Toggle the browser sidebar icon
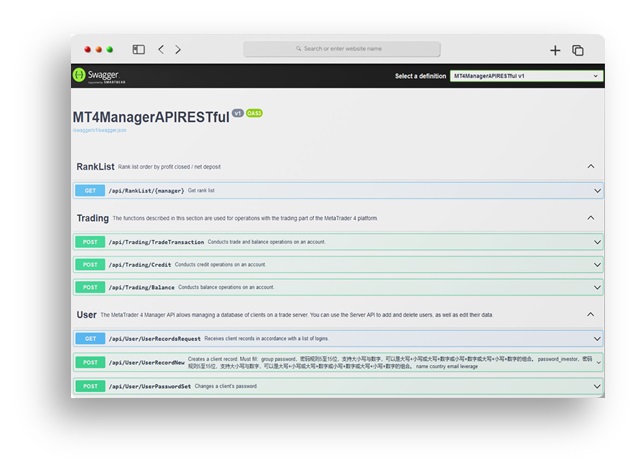The height and width of the screenshot is (469, 639). tap(139, 49)
